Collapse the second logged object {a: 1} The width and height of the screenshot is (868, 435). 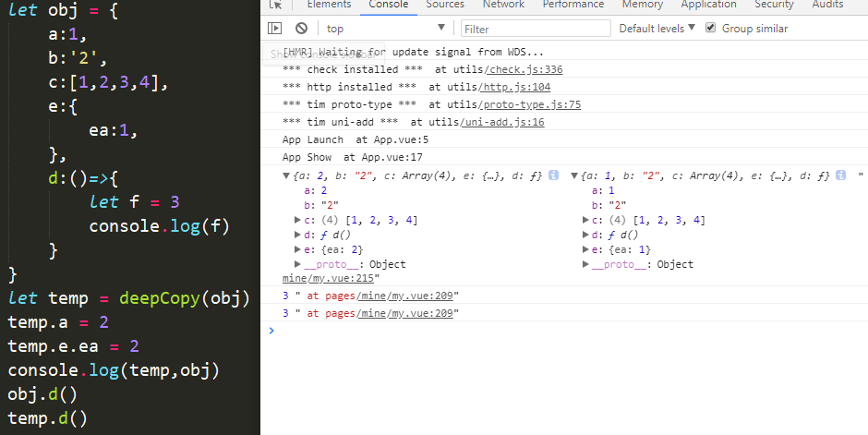click(x=574, y=176)
